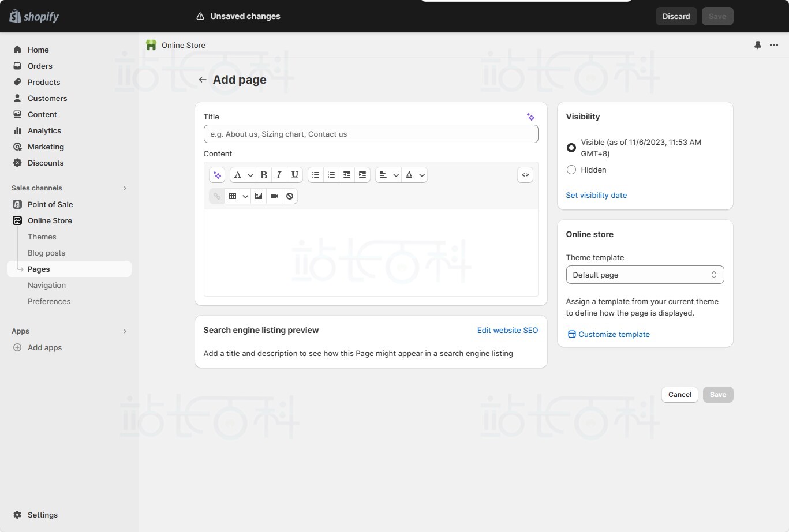Open the text color picker dropdown

pos(415,175)
